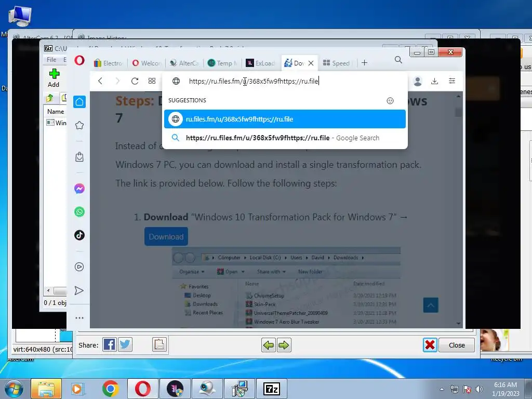Open the sidebar bookmarks star icon
This screenshot has height=399, width=532.
tap(79, 126)
